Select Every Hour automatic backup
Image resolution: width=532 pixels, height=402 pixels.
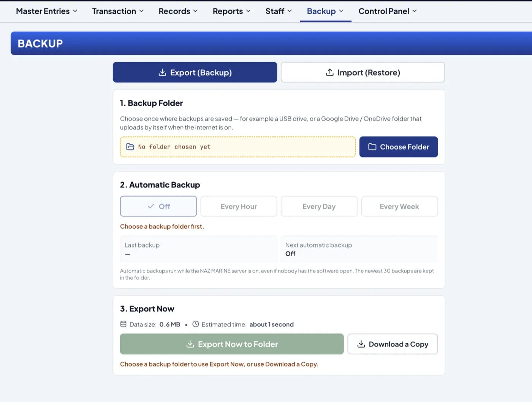[x=239, y=206]
